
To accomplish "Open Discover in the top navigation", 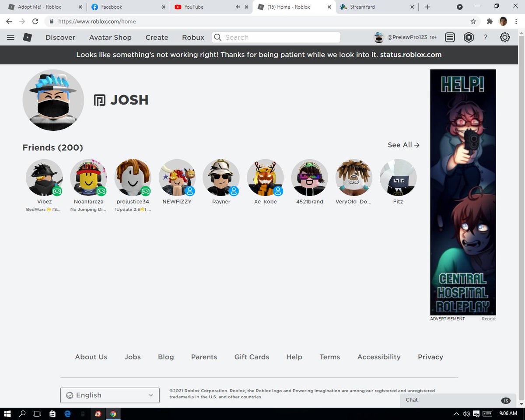I will tap(60, 38).
